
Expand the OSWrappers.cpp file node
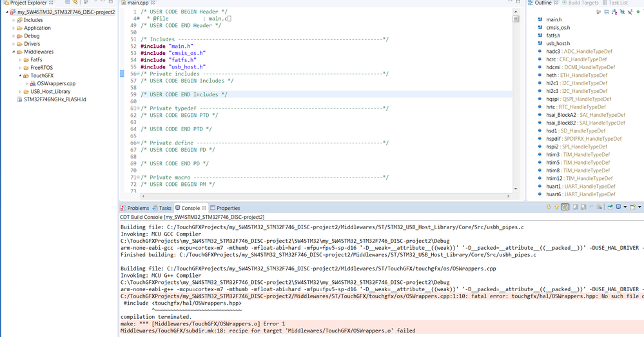click(26, 83)
